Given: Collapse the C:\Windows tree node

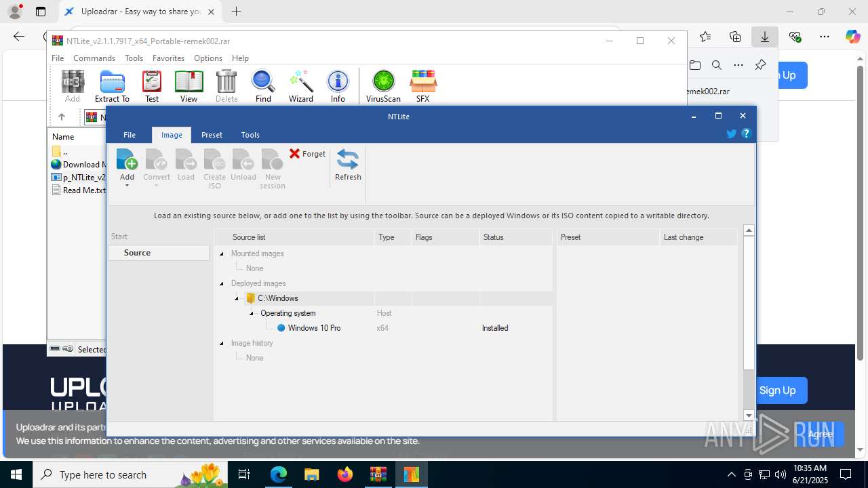Looking at the screenshot, I should [237, 298].
